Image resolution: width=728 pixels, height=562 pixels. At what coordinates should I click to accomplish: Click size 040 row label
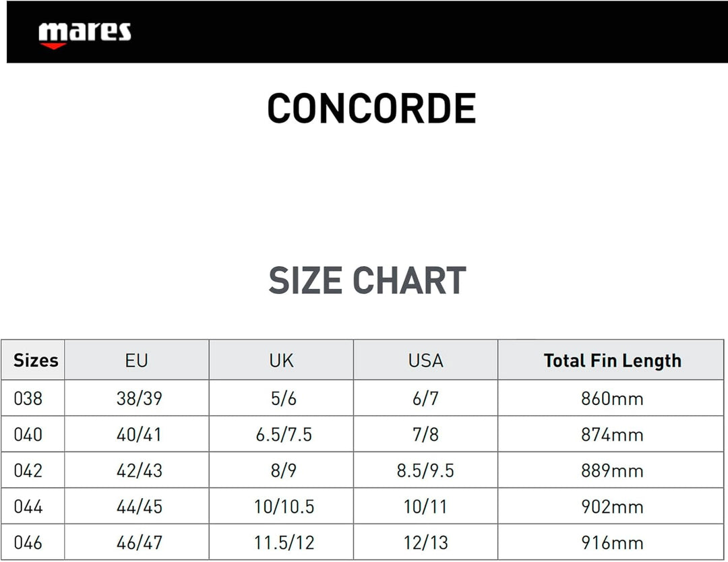(x=28, y=435)
